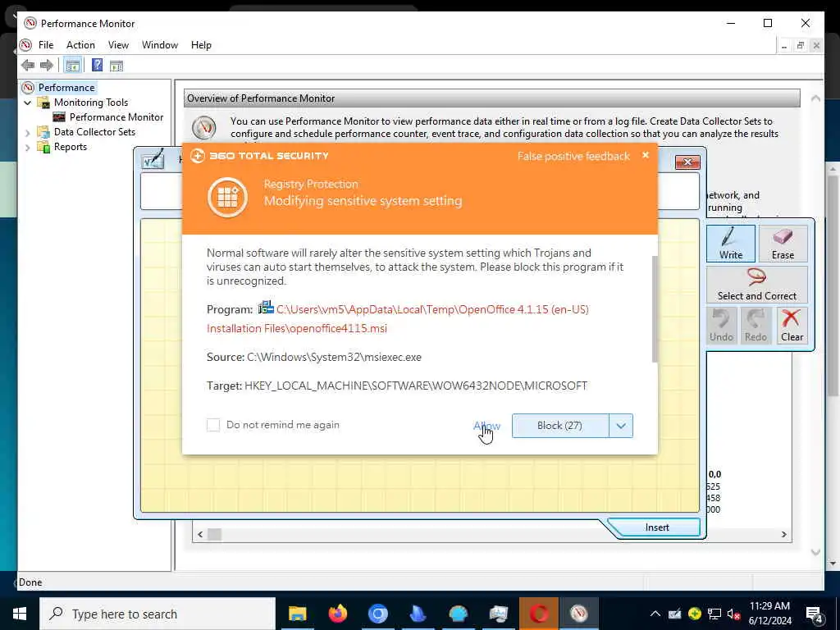Click the Registry Protection grid icon
The image size is (840, 630).
[x=228, y=197]
